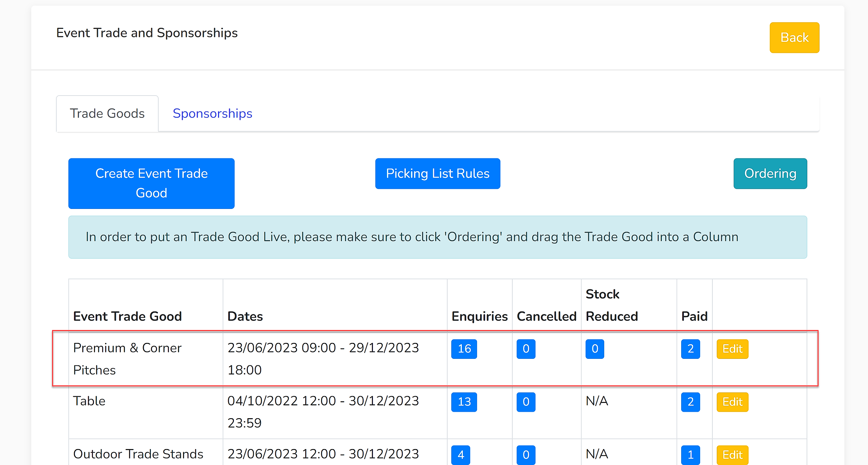Edit the Outdoor Trade Stands row
The width and height of the screenshot is (868, 465).
(x=732, y=455)
